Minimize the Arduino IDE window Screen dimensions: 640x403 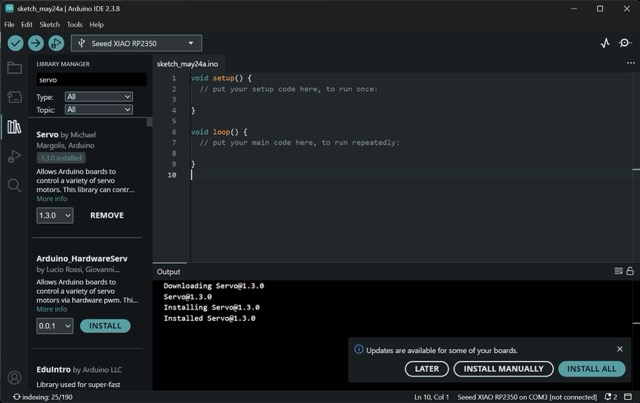[573, 9]
